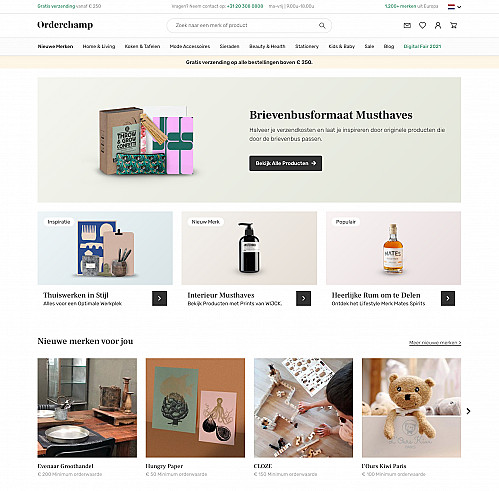Open the teddy bear brand thumbnail
499x491 pixels.
411,408
